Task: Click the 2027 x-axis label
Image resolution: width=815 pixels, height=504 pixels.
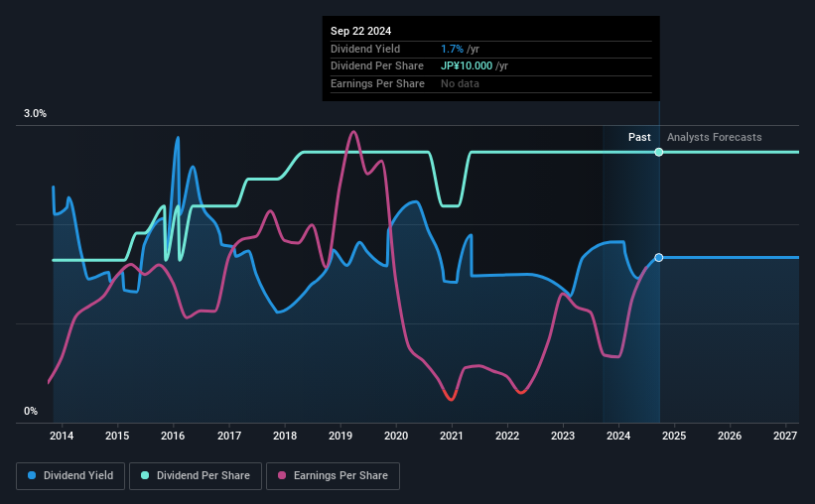Action: (x=785, y=436)
